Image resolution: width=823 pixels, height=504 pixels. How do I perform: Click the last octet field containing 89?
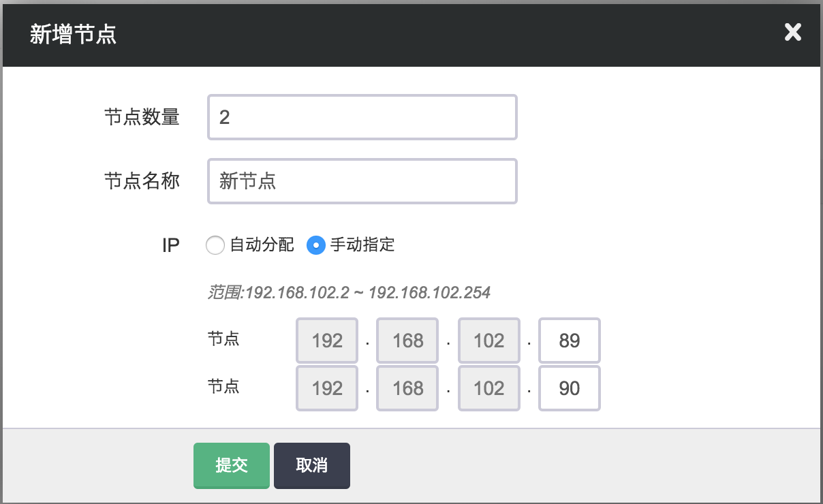pyautogui.click(x=569, y=341)
